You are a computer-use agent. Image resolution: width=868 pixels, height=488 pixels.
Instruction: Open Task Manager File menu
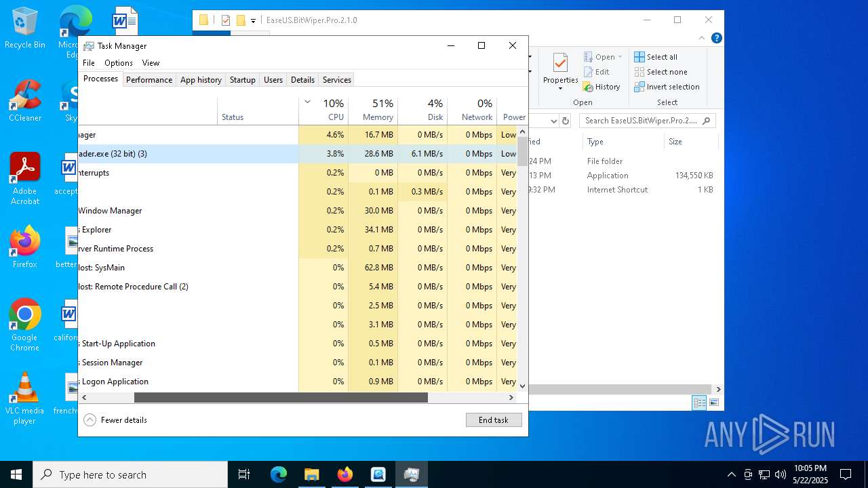click(89, 62)
